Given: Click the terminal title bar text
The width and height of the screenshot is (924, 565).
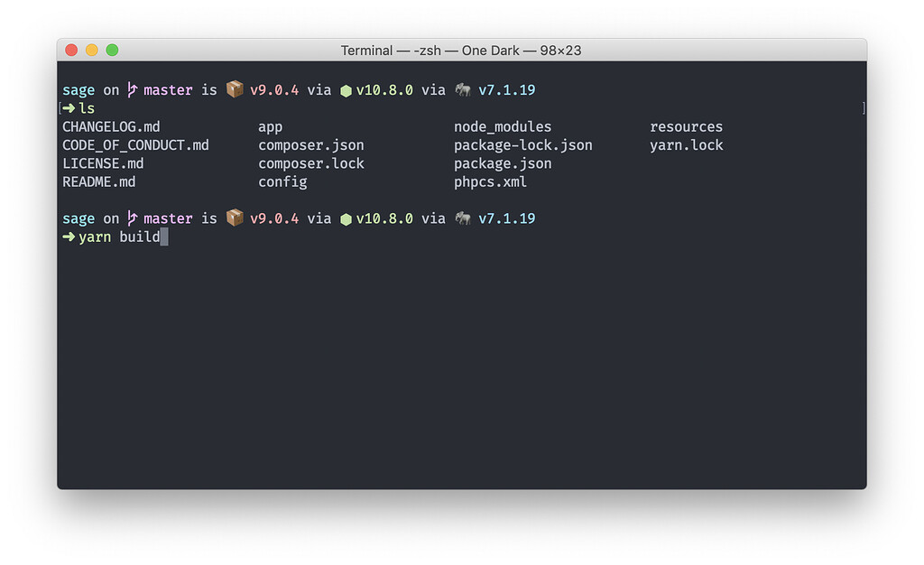Looking at the screenshot, I should click(x=462, y=50).
